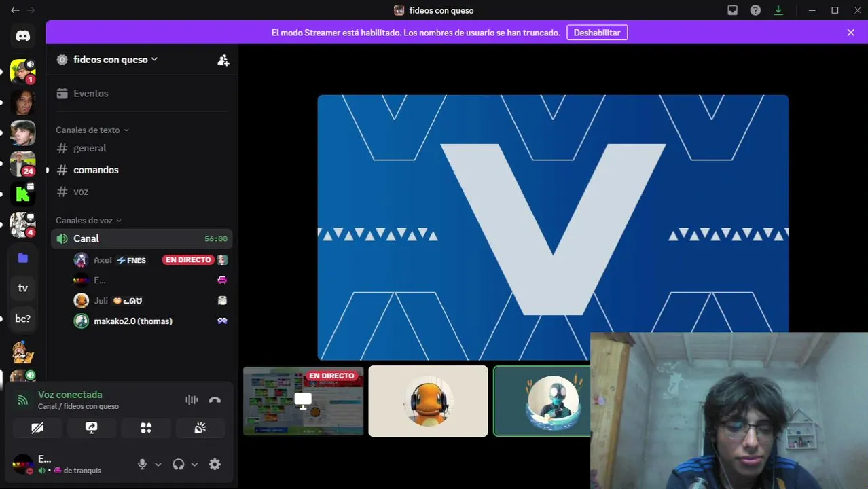Mute the microphone
The height and width of the screenshot is (489, 868).
coord(142,465)
